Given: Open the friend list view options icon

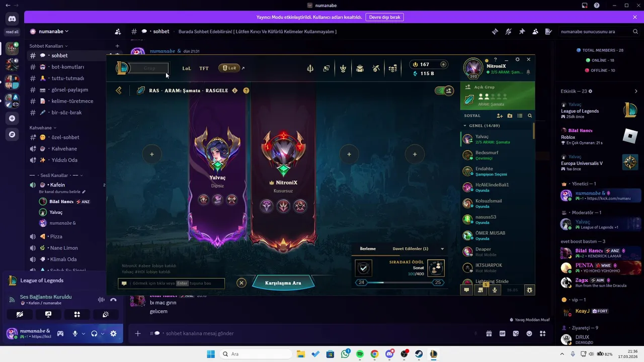Looking at the screenshot, I should (x=520, y=116).
